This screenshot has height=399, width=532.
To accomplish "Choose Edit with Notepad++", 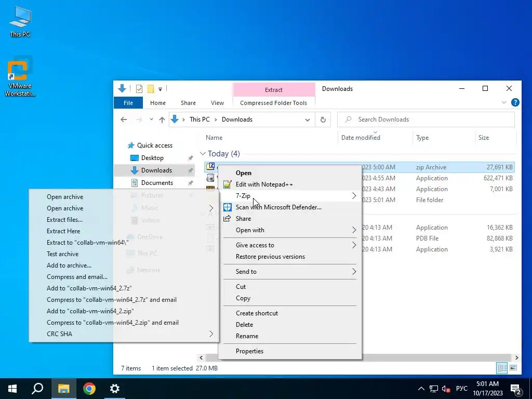I will (x=290, y=184).
